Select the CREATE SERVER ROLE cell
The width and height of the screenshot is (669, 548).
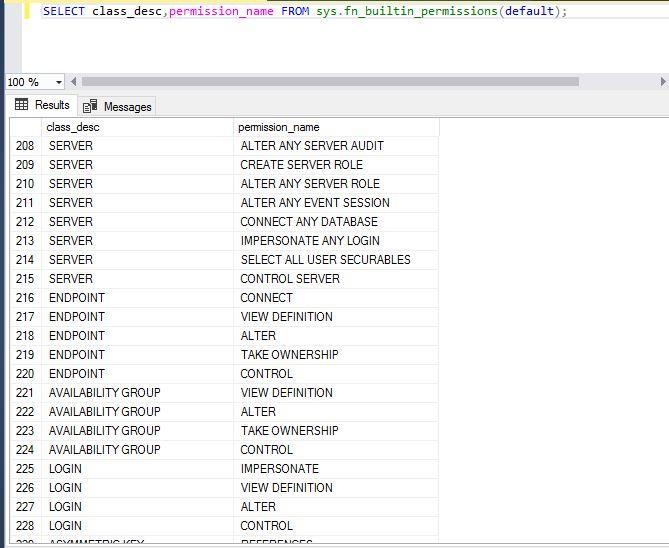click(336, 165)
